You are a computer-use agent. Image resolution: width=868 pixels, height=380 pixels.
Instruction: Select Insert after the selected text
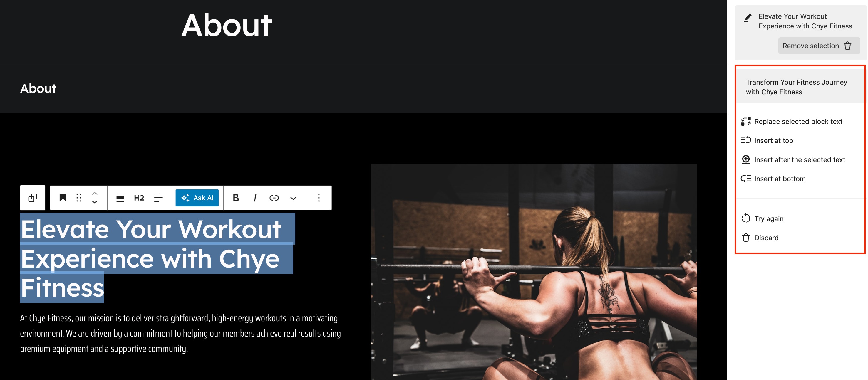800,160
